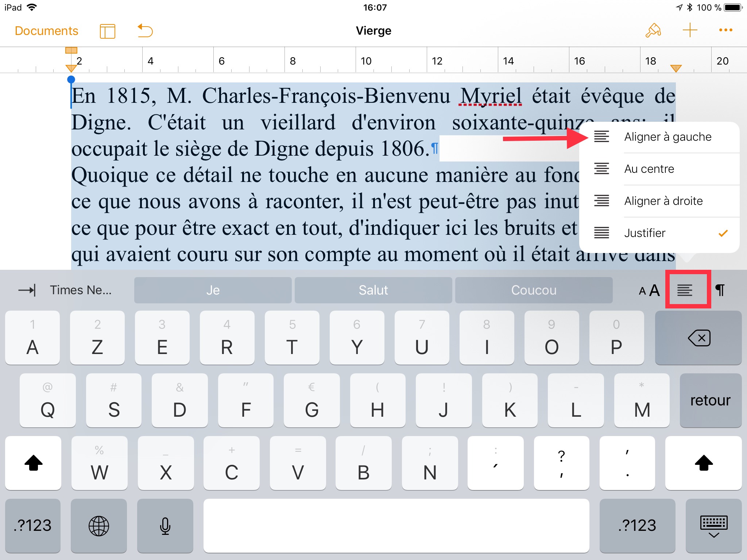Tap the plus Insert icon
The image size is (747, 560).
[690, 31]
